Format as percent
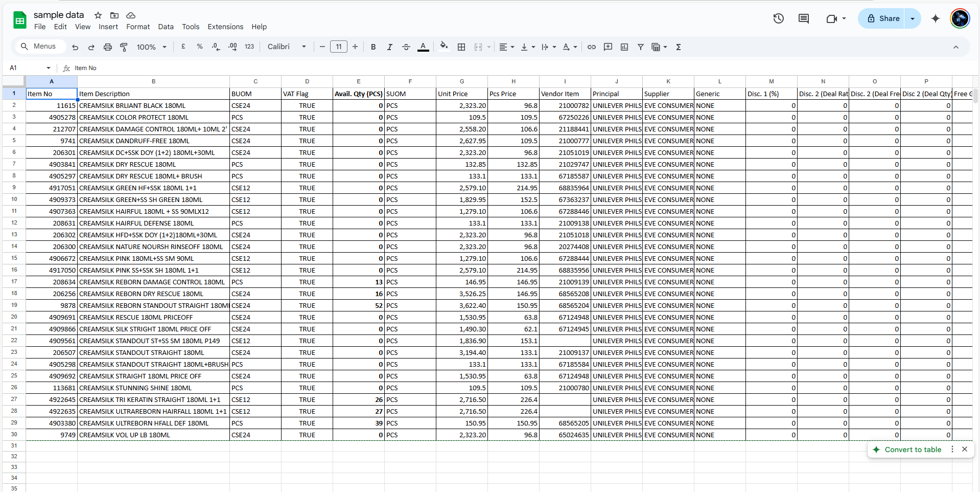Screen dimensions: 980x492 [x=200, y=47]
